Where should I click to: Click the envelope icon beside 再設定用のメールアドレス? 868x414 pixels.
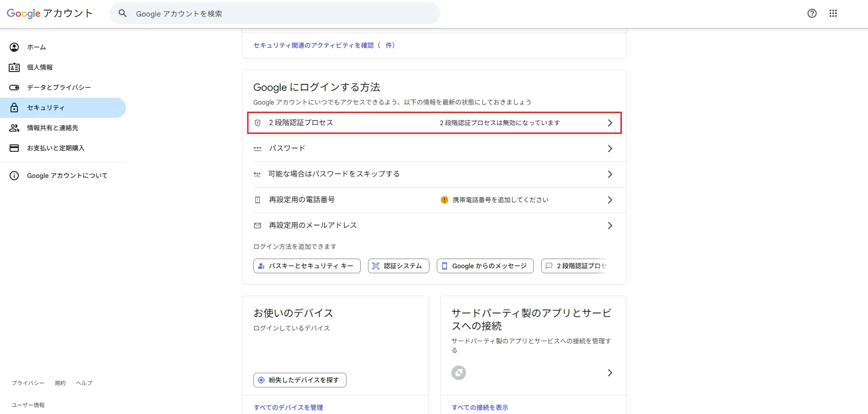pyautogui.click(x=258, y=226)
